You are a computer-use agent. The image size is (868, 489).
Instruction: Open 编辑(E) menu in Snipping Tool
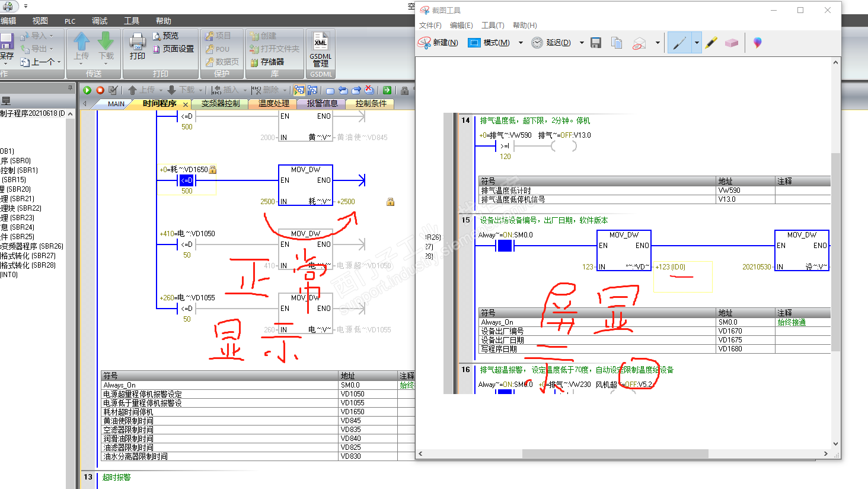(x=461, y=26)
